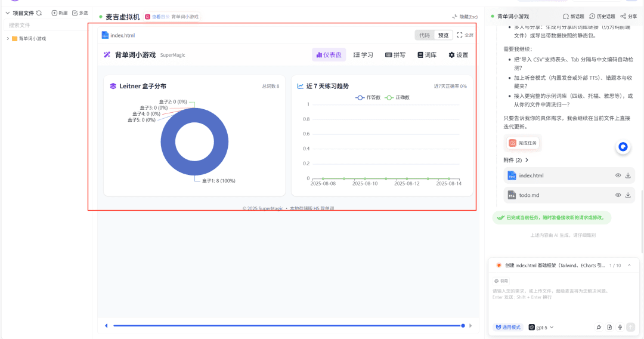Preview index.html using the eye icon
Screen dimensions: 644x339
click(x=618, y=175)
